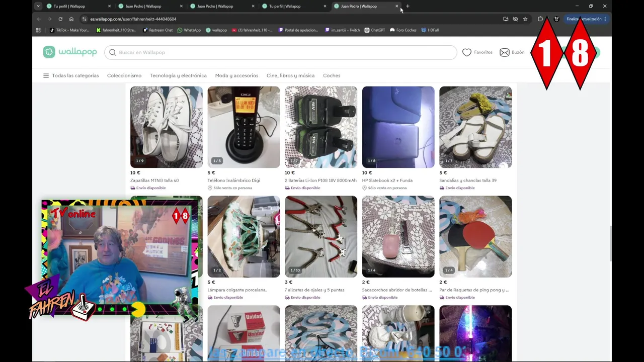The image size is (644, 362).
Task: Open listing Par de Raquetas de ping pong
Action: coord(474,290)
